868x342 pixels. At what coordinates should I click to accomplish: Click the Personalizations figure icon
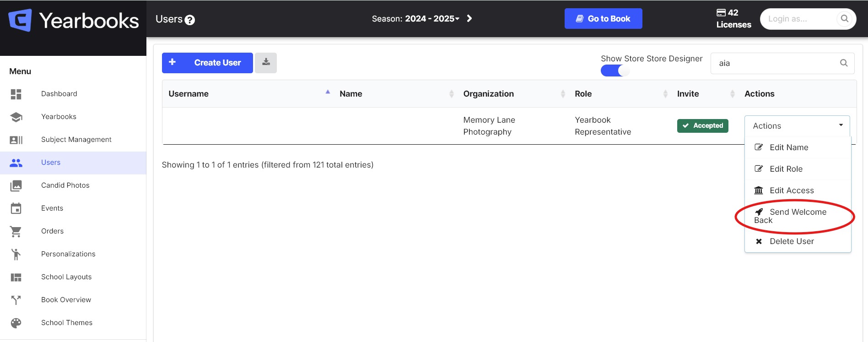[x=16, y=254]
